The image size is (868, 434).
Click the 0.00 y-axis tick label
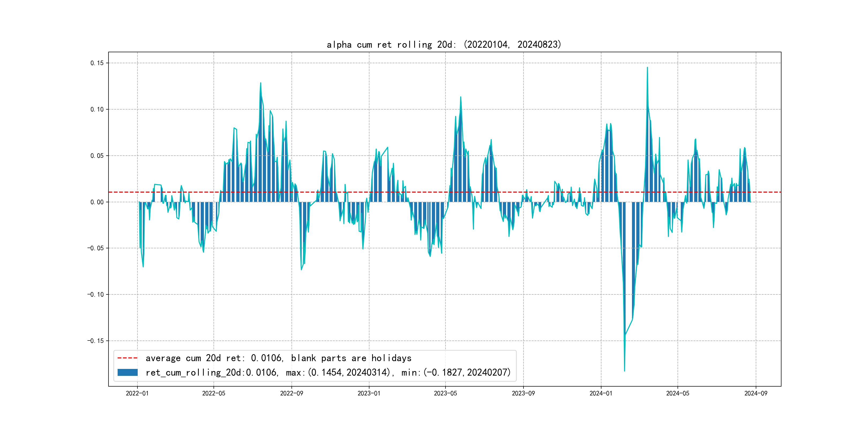[97, 202]
